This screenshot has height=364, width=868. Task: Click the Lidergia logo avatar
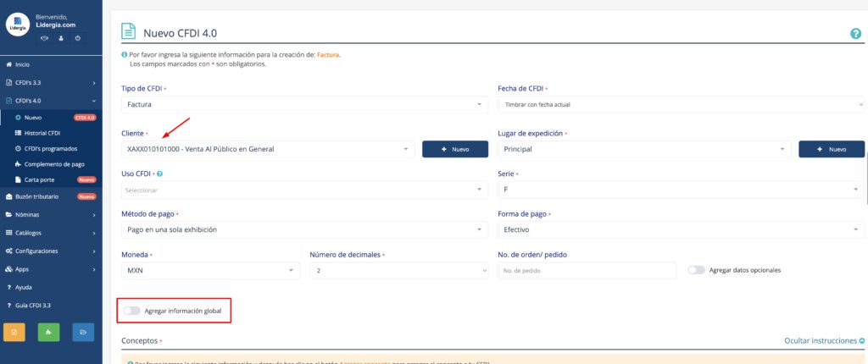18,25
